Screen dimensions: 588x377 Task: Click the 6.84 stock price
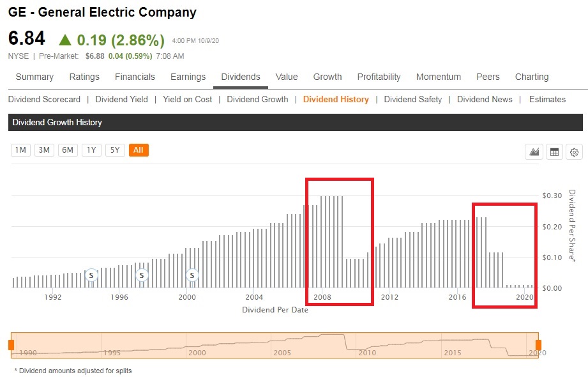(x=27, y=38)
